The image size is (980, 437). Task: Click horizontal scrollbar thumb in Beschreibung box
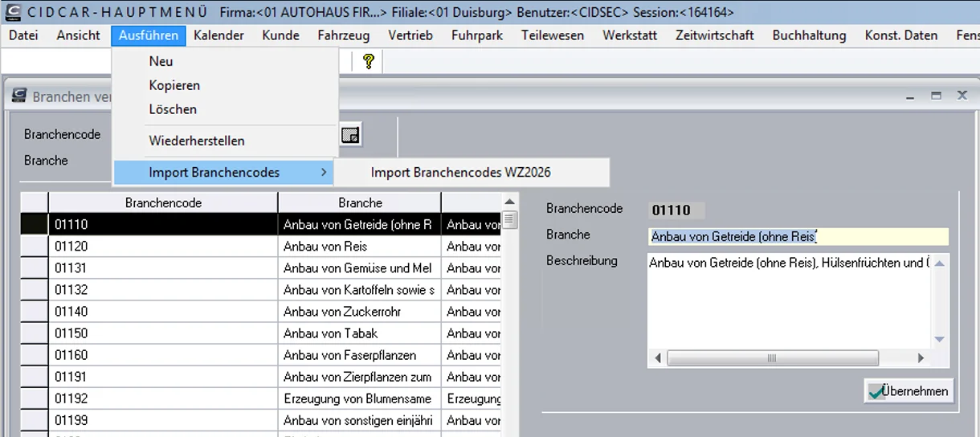coord(771,358)
